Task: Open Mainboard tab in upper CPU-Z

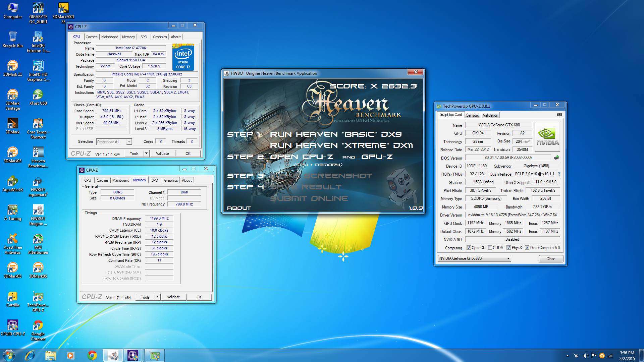Action: pyautogui.click(x=110, y=37)
